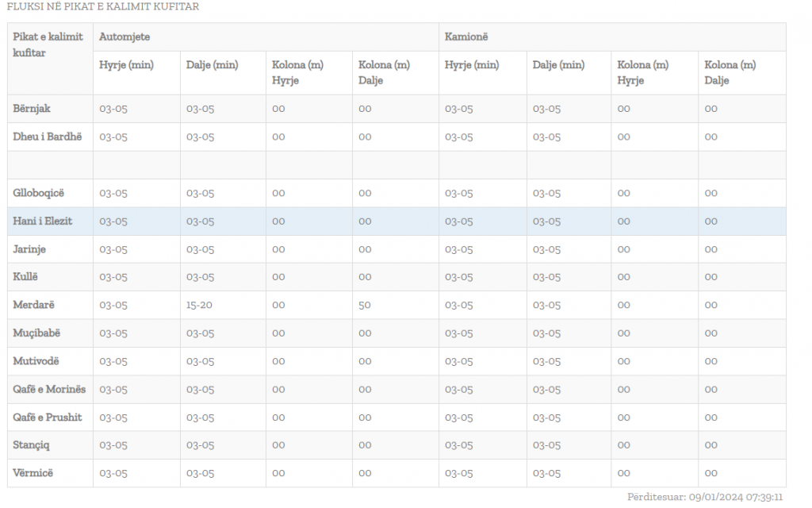Click the Vërmicë border crossing name
The image size is (812, 508).
click(33, 473)
